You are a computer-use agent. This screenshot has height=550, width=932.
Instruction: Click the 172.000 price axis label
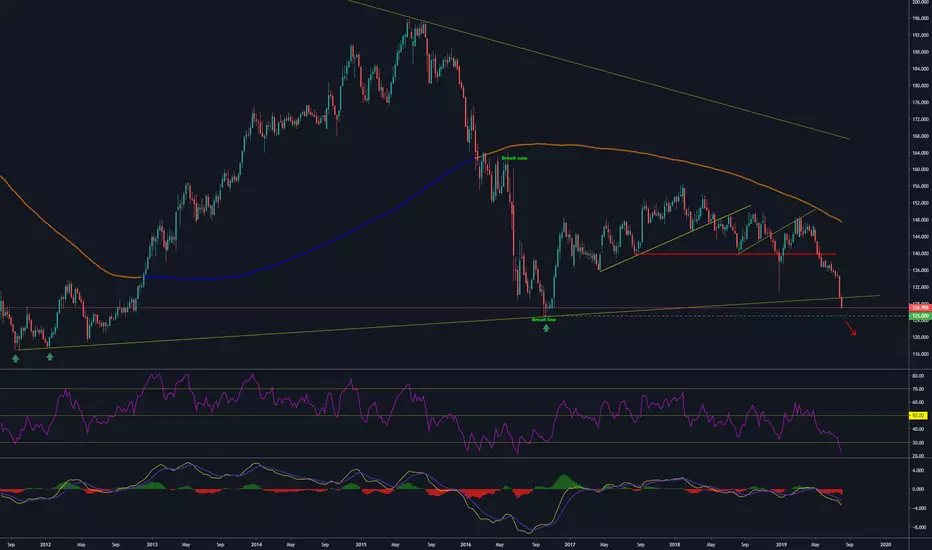click(x=920, y=119)
